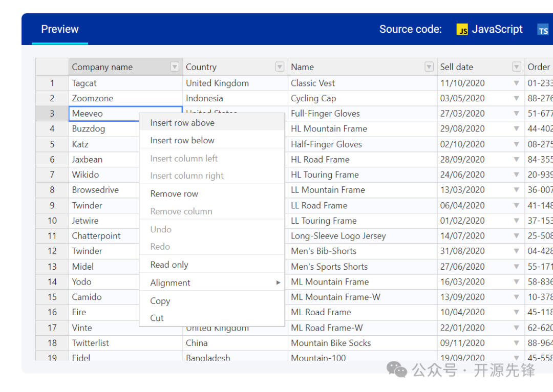Toggle Read only for the cell
The width and height of the screenshot is (553, 392).
169,265
